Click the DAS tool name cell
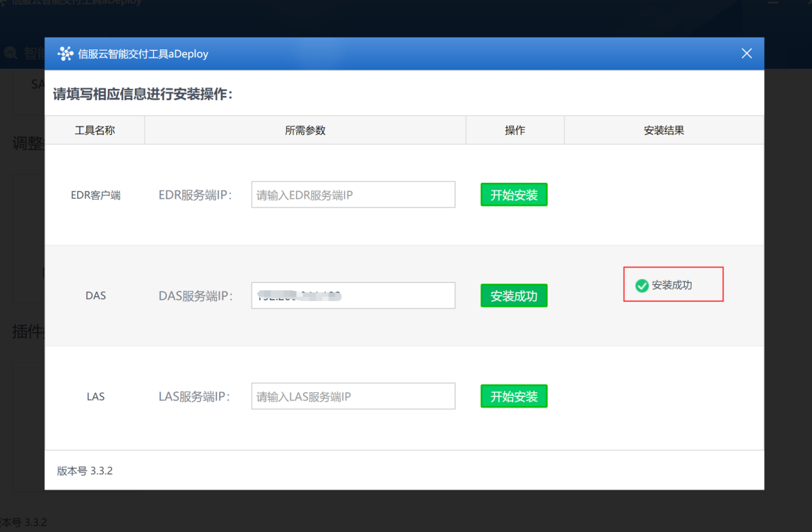Viewport: 812px width, 532px height. point(96,296)
